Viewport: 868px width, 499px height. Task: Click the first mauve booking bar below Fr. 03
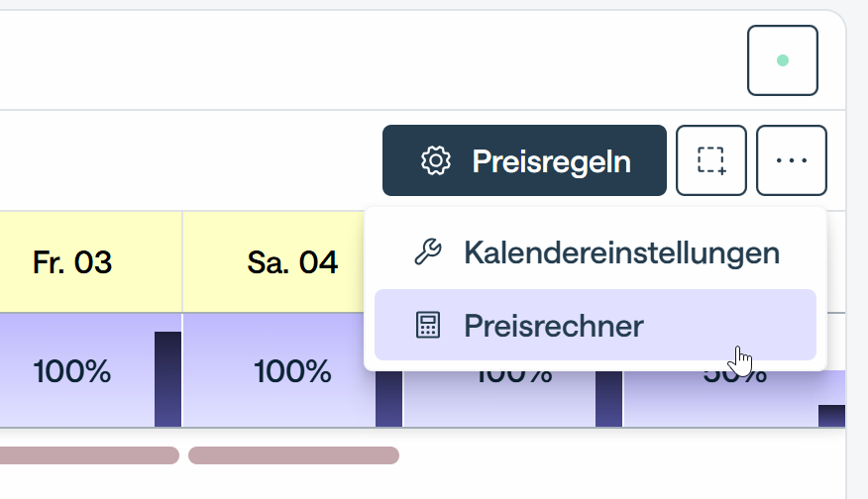click(84, 455)
